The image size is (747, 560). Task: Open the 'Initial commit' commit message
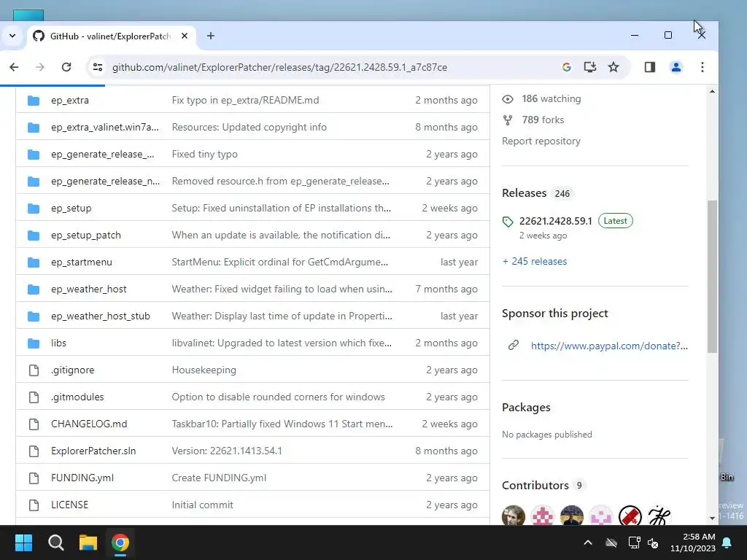203,505
